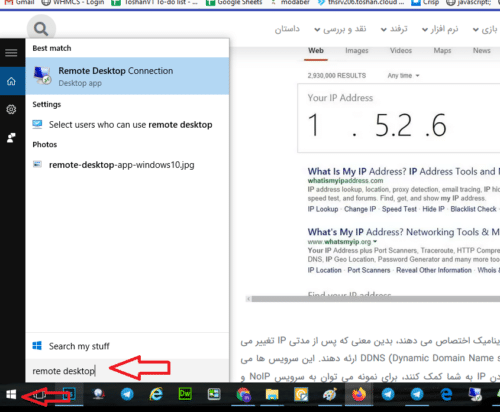The image size is (500, 412).
Task: Open Dreamweaver from the taskbar
Action: [x=185, y=394]
